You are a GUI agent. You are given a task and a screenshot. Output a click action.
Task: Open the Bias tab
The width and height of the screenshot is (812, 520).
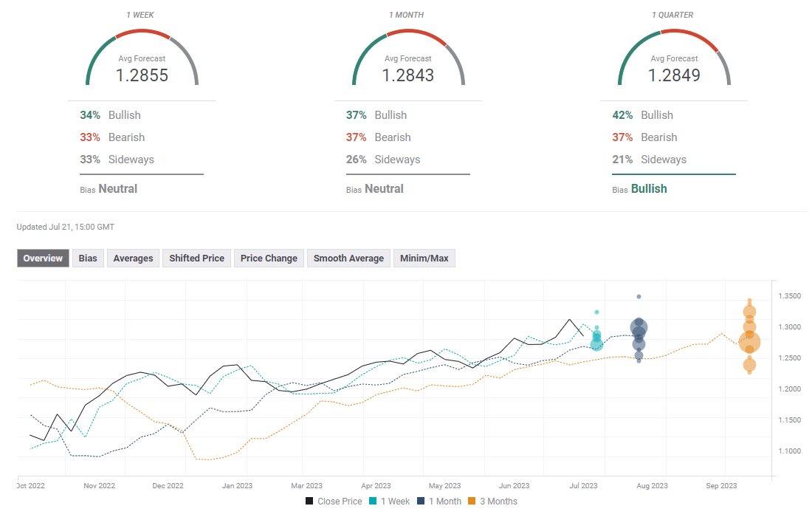(88, 258)
